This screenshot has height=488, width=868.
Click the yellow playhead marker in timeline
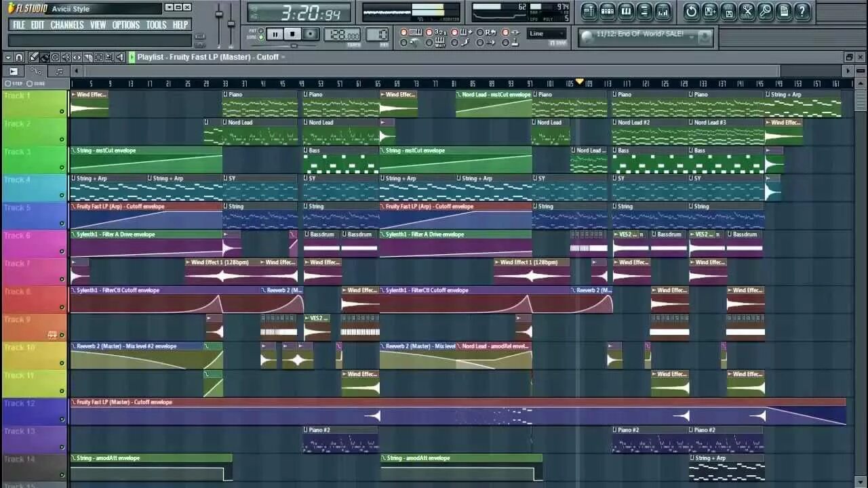[579, 82]
